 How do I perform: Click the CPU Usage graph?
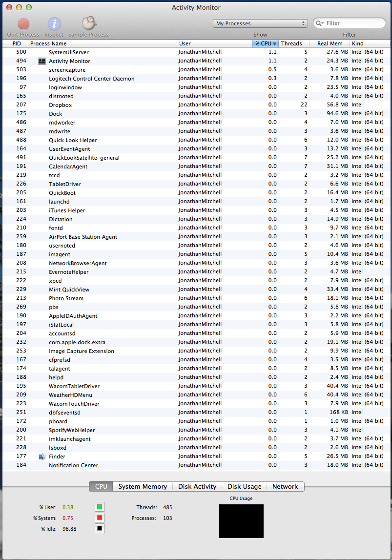[241, 521]
